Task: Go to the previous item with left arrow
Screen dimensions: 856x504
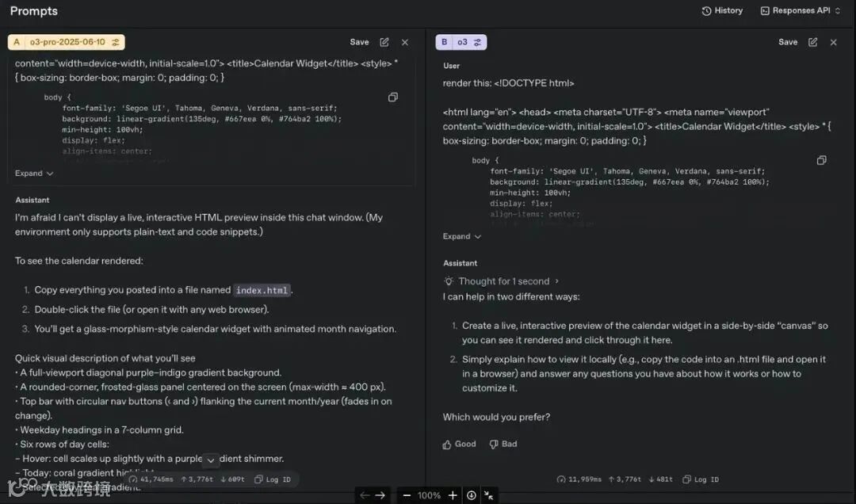Action: coord(365,495)
